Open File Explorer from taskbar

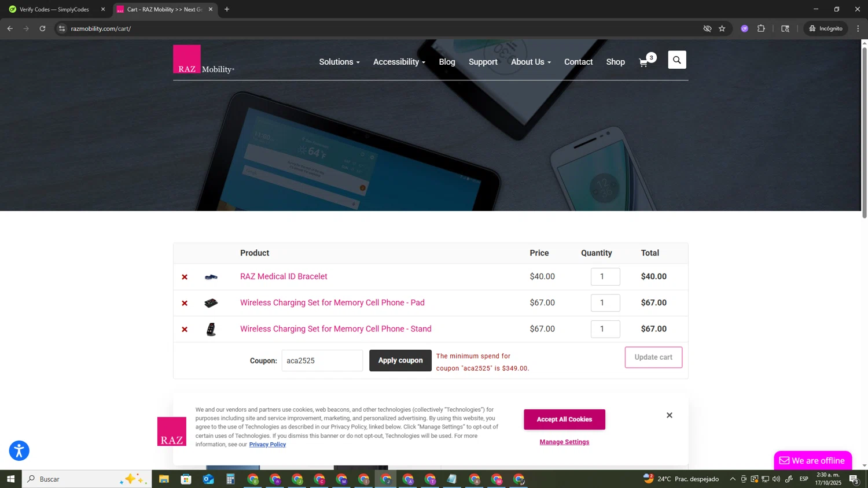(x=164, y=479)
